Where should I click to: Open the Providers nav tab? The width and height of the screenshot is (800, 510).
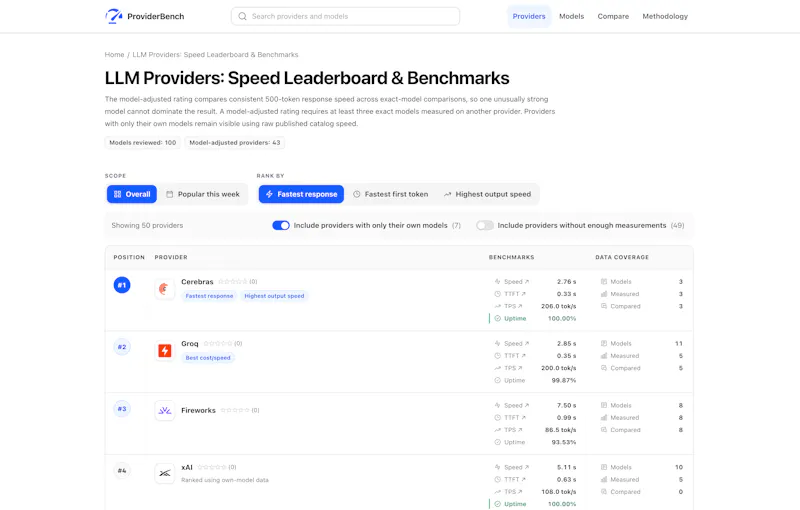[529, 16]
